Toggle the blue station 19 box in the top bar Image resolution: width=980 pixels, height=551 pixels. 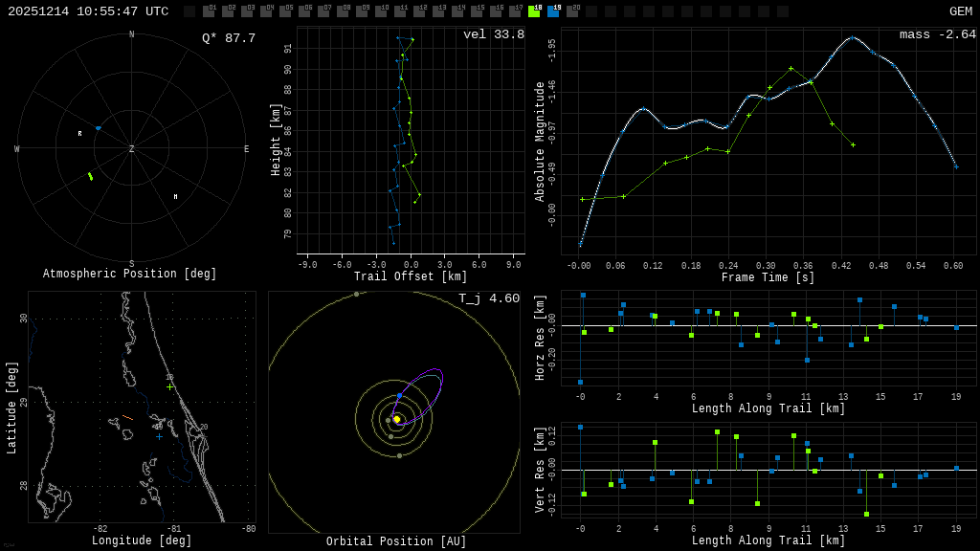[553, 11]
